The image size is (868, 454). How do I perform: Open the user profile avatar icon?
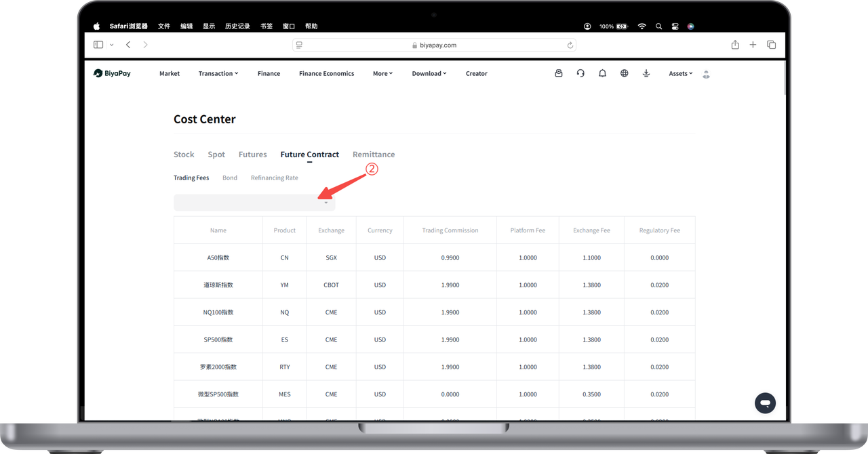706,74
